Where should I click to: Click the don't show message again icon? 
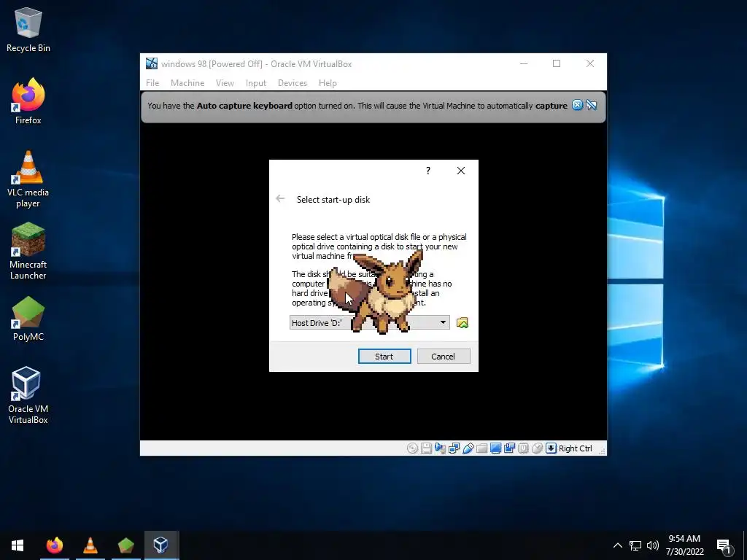coord(591,105)
